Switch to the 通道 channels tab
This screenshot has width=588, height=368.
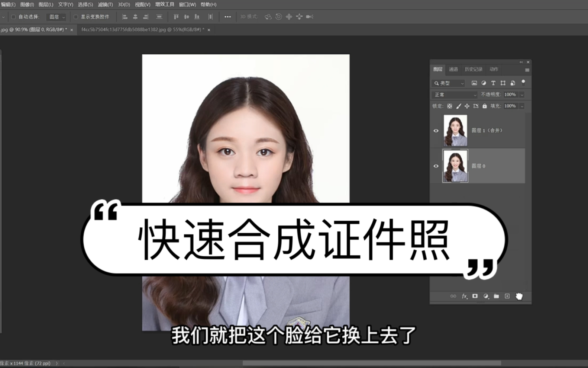pyautogui.click(x=453, y=69)
